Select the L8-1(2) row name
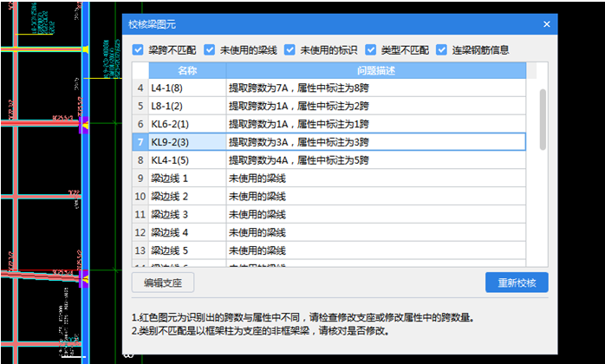The height and width of the screenshot is (364, 605). click(x=166, y=106)
